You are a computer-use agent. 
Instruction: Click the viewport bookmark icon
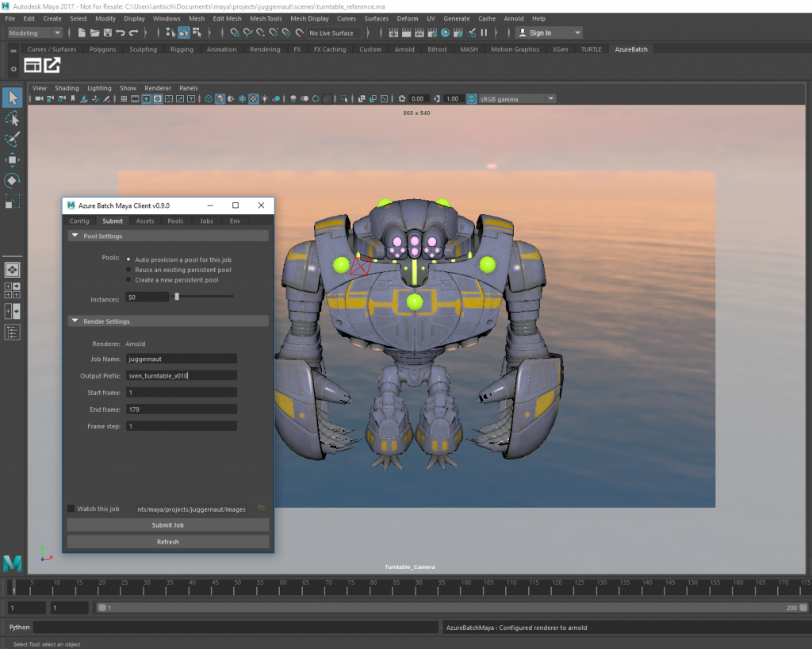click(72, 99)
